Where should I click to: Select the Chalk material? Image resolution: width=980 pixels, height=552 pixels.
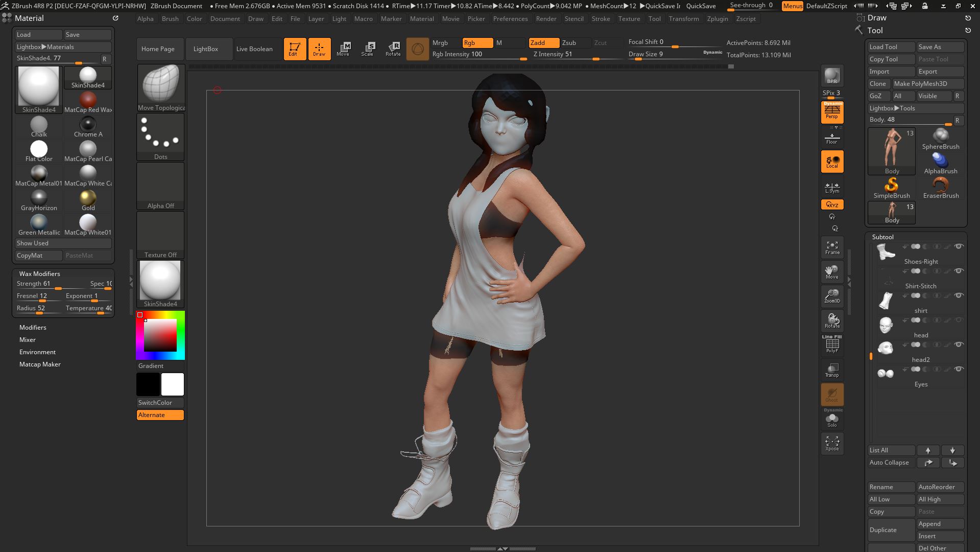39,127
